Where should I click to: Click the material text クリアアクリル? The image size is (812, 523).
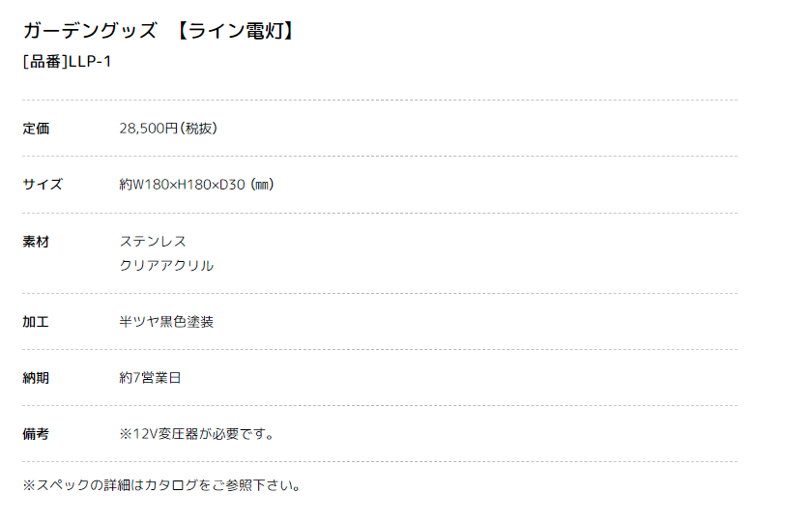click(166, 266)
